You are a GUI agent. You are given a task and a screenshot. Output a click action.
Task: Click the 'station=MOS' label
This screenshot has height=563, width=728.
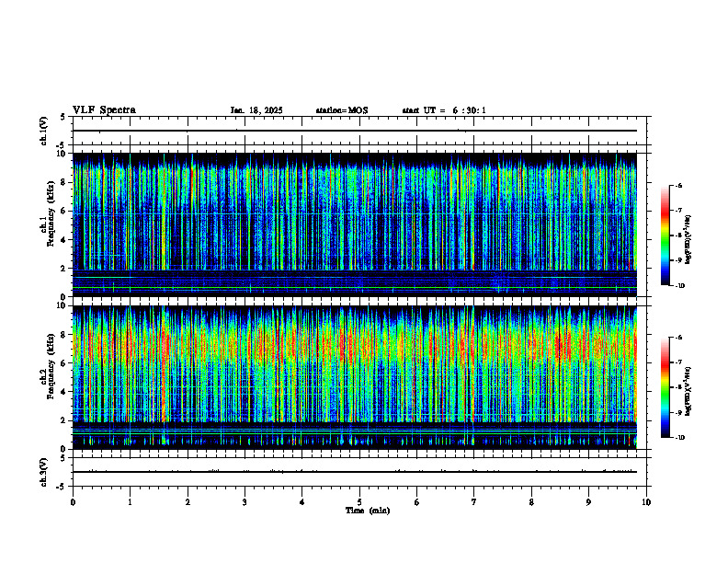coord(342,110)
